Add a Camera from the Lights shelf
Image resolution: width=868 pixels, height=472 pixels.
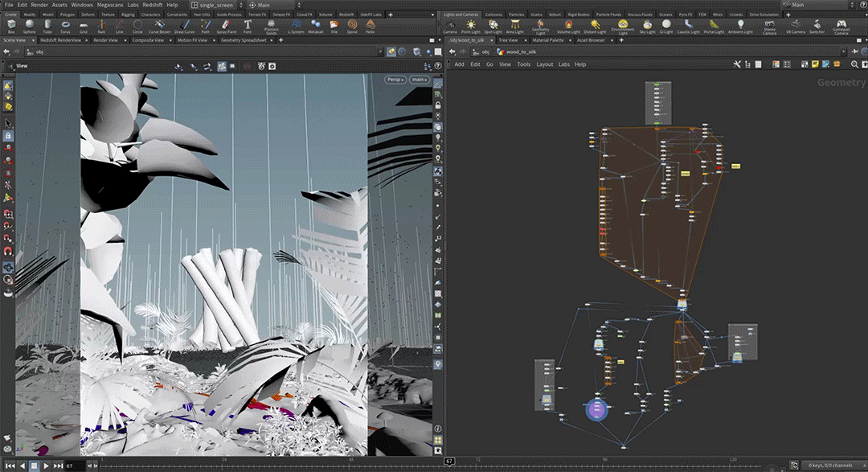point(449,26)
